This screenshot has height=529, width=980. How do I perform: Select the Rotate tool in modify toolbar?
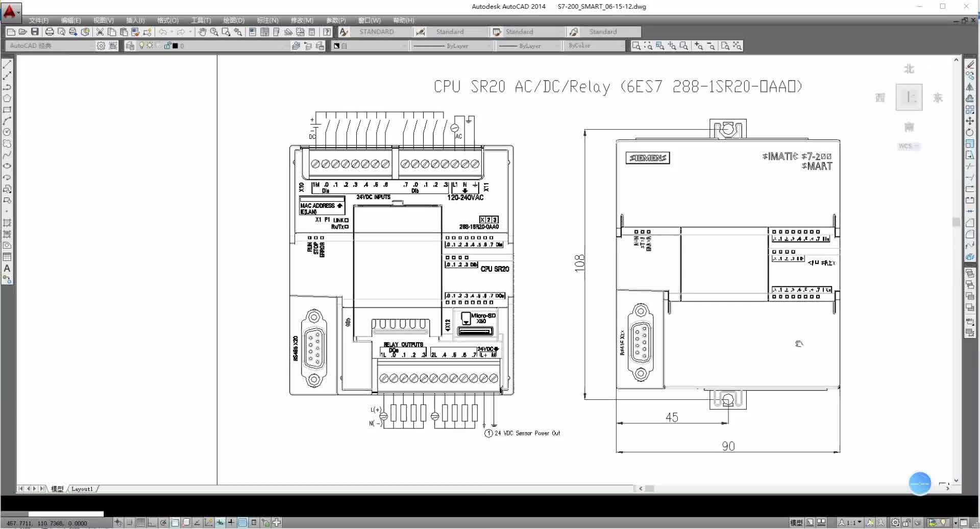[970, 132]
